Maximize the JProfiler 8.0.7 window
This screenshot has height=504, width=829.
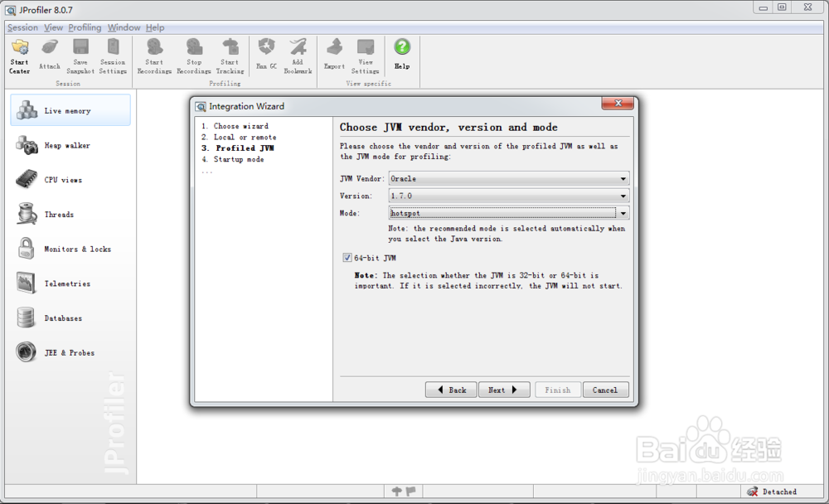[782, 7]
